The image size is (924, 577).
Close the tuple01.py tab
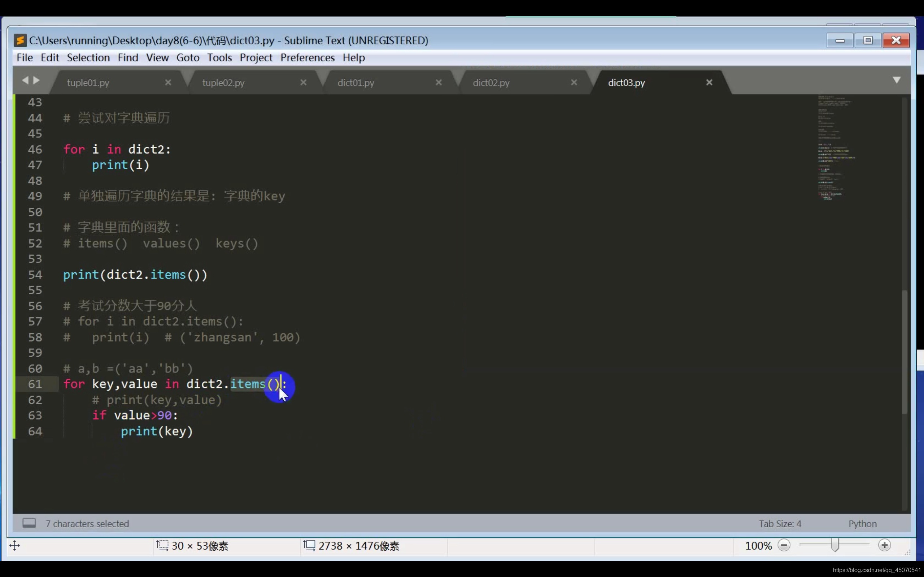pyautogui.click(x=168, y=83)
